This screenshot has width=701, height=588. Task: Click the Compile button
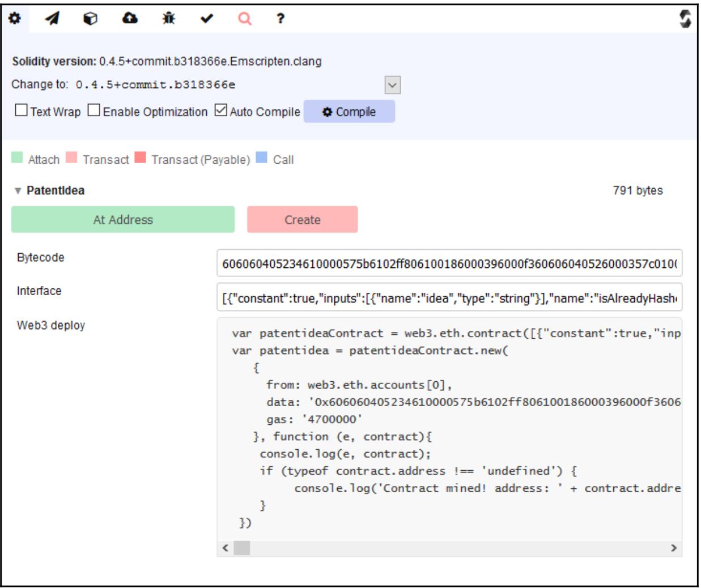click(349, 112)
